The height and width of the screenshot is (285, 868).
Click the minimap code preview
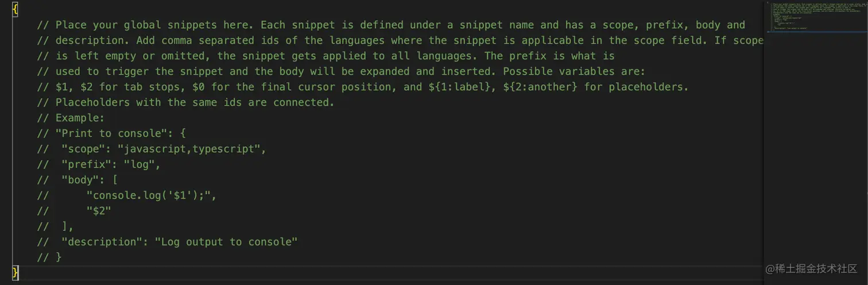tap(803, 17)
